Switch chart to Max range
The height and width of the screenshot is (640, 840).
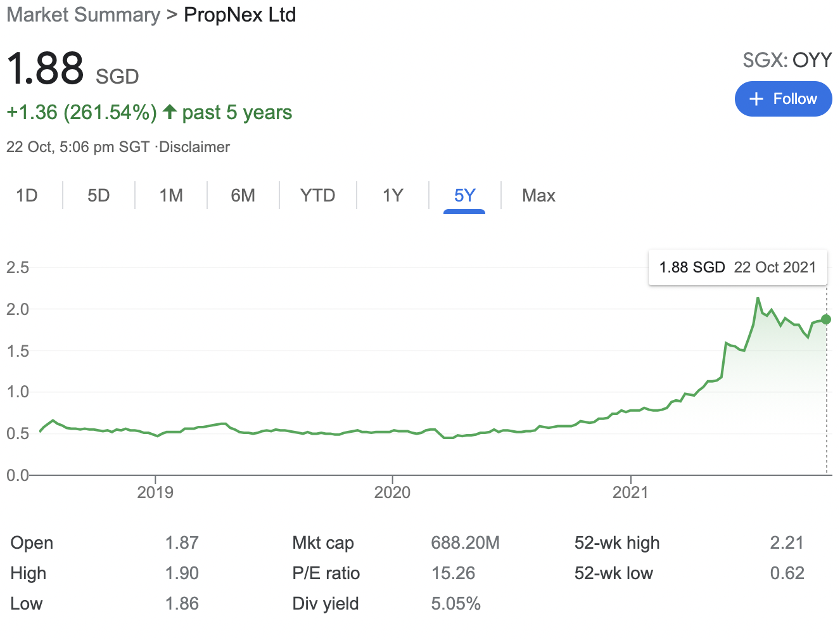(538, 195)
